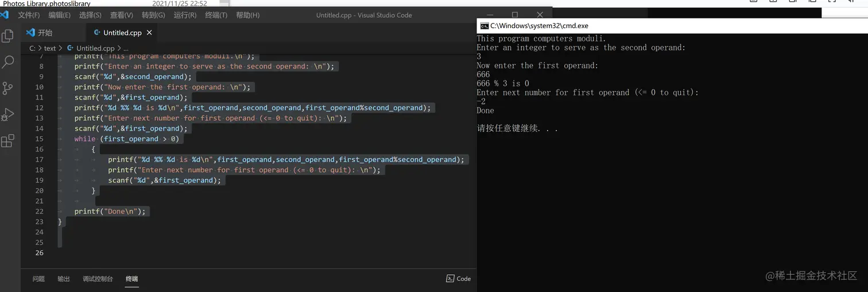This screenshot has height=292, width=868.
Task: Close the Untitled.cpp tab
Action: coord(149,33)
